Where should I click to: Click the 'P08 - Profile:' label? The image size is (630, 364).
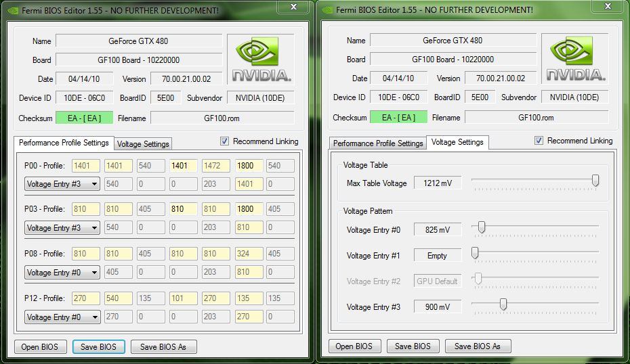click(x=44, y=254)
